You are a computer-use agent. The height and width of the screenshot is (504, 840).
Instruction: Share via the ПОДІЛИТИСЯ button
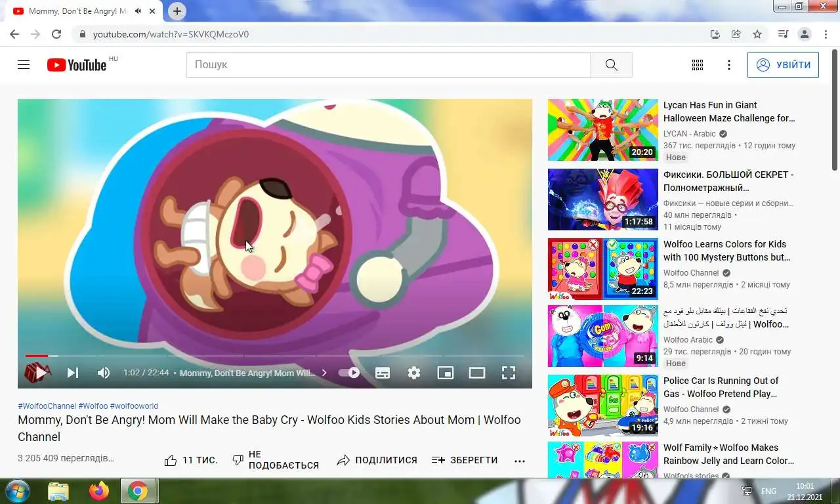(x=377, y=460)
